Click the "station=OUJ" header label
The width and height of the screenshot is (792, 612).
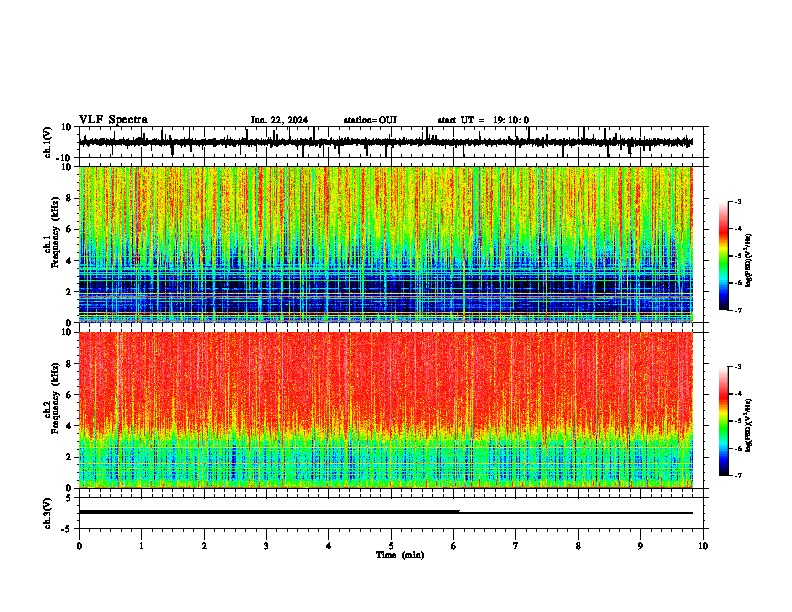click(370, 120)
